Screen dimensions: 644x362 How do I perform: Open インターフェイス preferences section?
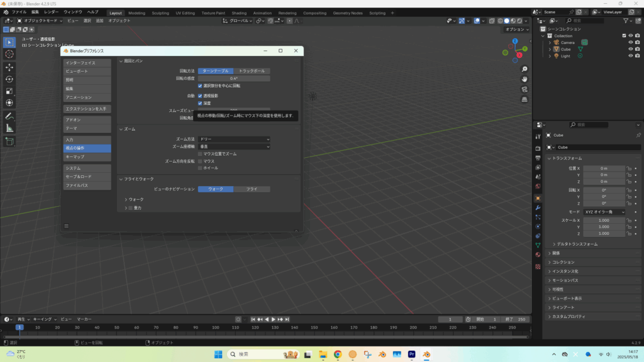click(x=87, y=63)
